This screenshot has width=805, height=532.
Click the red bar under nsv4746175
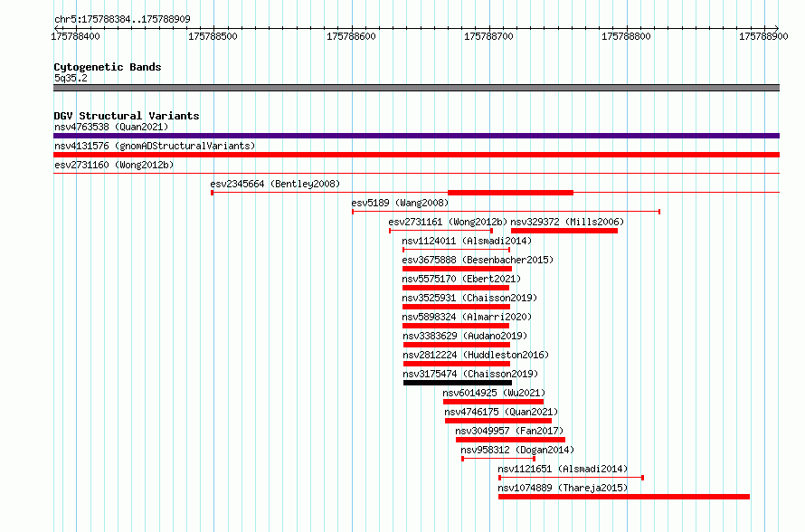coord(498,421)
